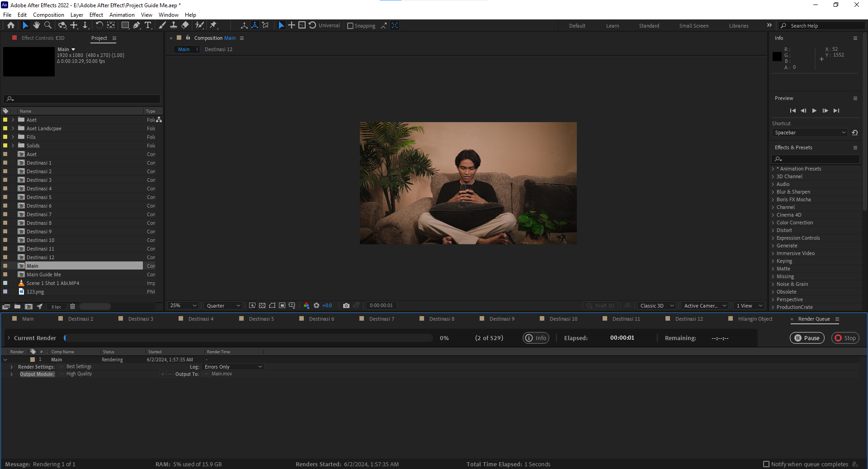
Task: Click the Best Settings render settings link
Action: tap(79, 367)
